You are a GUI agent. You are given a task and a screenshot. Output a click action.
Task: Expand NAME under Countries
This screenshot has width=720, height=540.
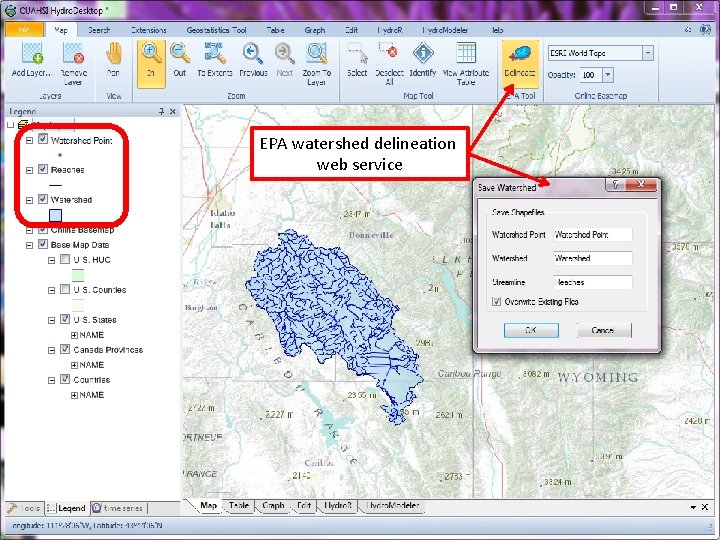[74, 395]
